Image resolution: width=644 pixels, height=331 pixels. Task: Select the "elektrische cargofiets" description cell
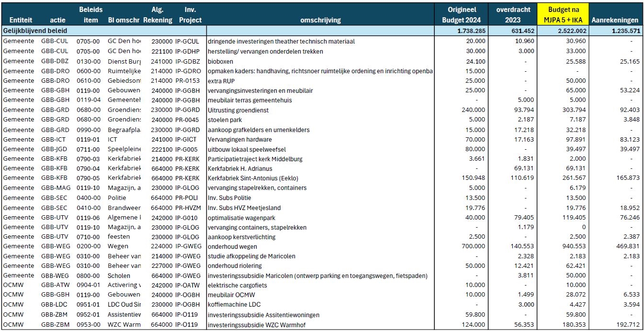tap(237, 285)
